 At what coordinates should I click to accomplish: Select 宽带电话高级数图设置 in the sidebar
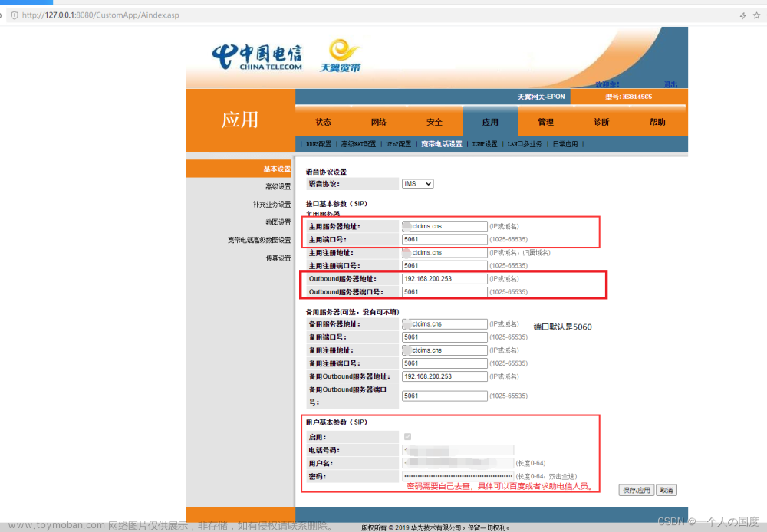tap(258, 240)
